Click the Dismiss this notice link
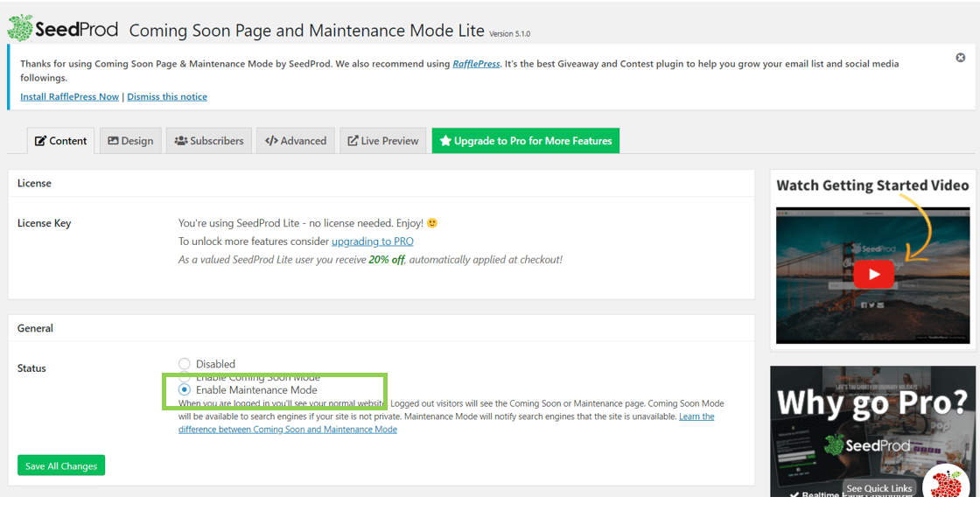This screenshot has width=980, height=518. pyautogui.click(x=167, y=97)
